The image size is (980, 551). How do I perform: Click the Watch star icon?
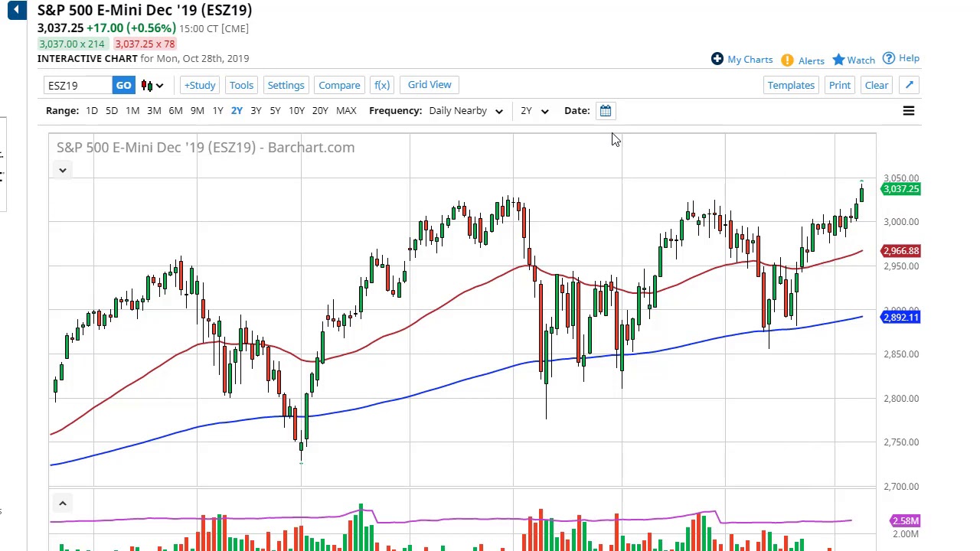coord(838,60)
